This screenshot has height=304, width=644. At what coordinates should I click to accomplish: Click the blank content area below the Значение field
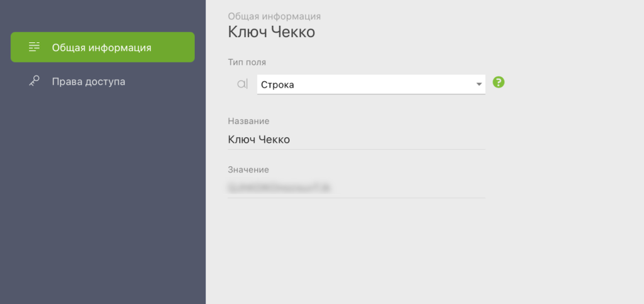(377, 252)
